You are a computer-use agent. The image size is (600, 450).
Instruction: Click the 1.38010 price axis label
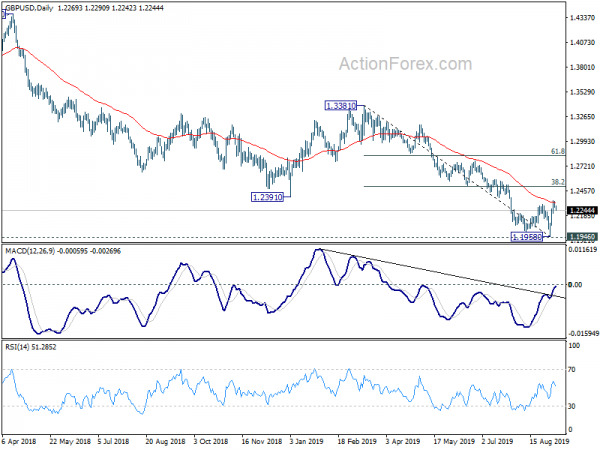pos(582,67)
